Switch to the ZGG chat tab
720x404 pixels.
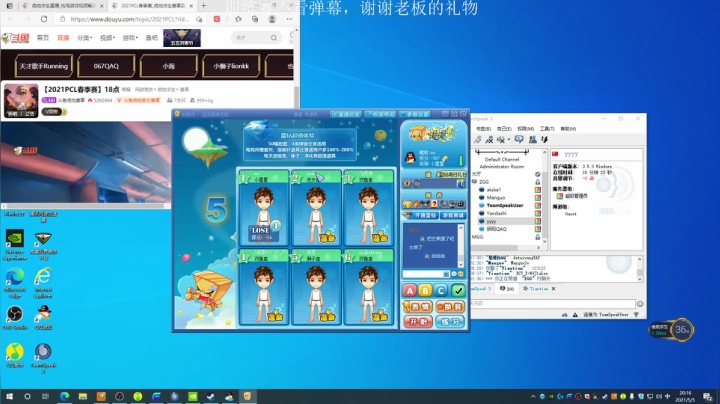(507, 289)
